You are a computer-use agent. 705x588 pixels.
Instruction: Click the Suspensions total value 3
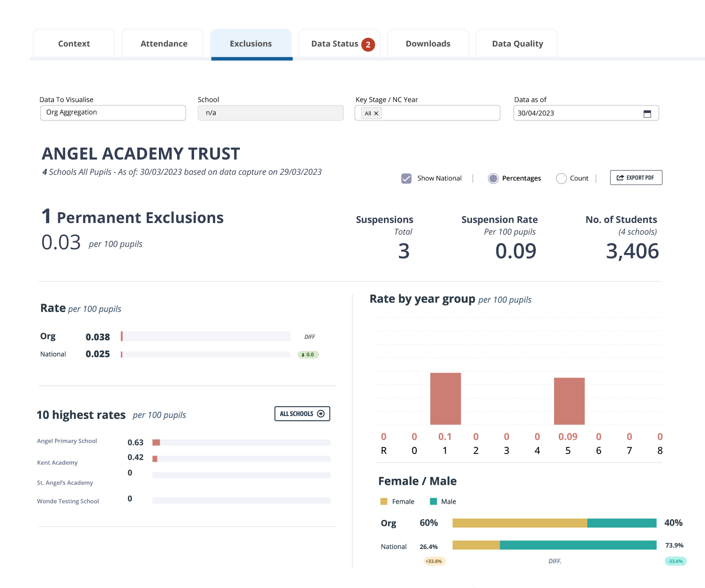404,251
